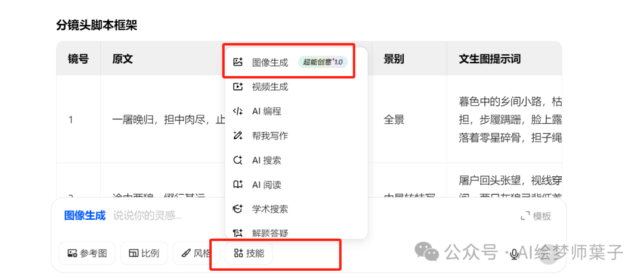Screen dimensions: 644x278
Task: Click the blue 图像生成 mode label
Action: tap(85, 215)
